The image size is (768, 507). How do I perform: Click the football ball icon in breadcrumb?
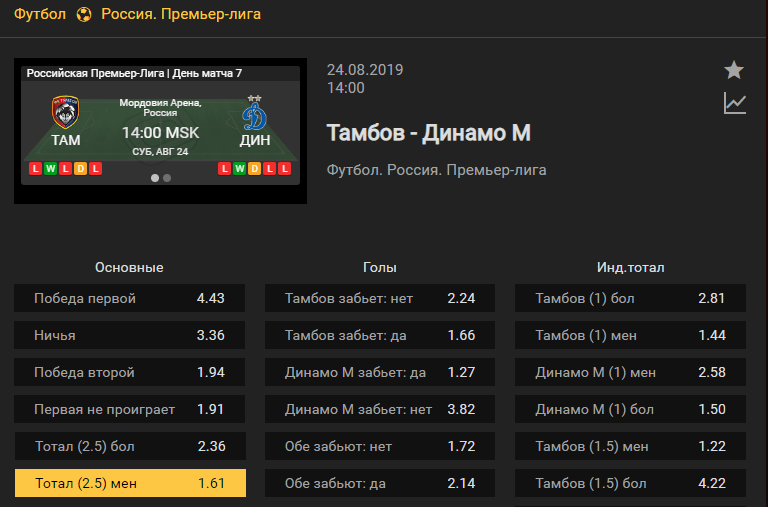tap(84, 14)
